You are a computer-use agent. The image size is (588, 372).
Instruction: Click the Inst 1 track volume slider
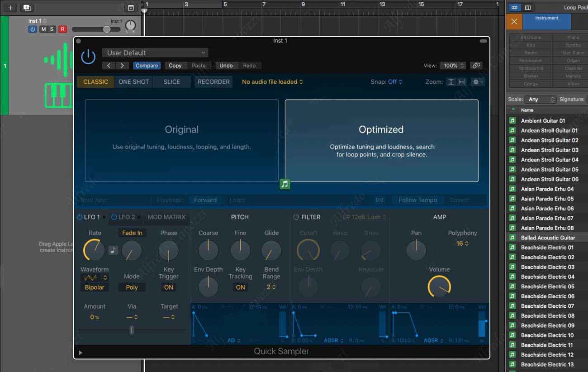pyautogui.click(x=106, y=29)
